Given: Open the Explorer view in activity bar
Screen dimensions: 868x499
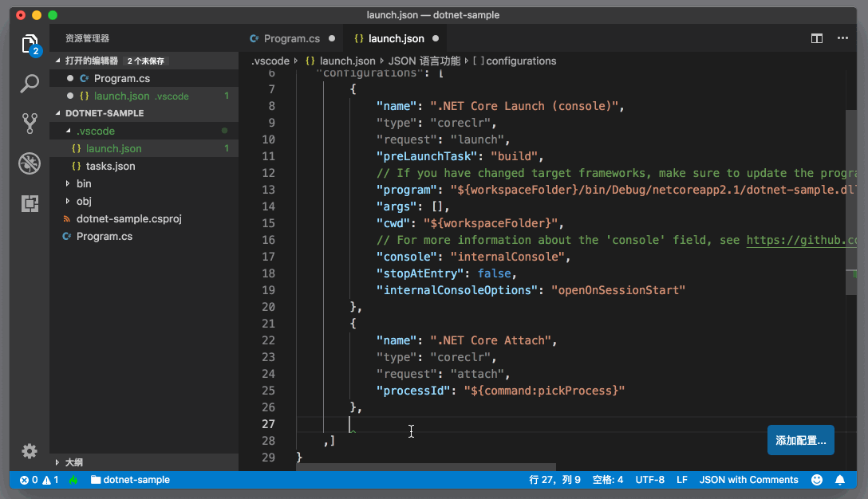Looking at the screenshot, I should pos(30,44).
